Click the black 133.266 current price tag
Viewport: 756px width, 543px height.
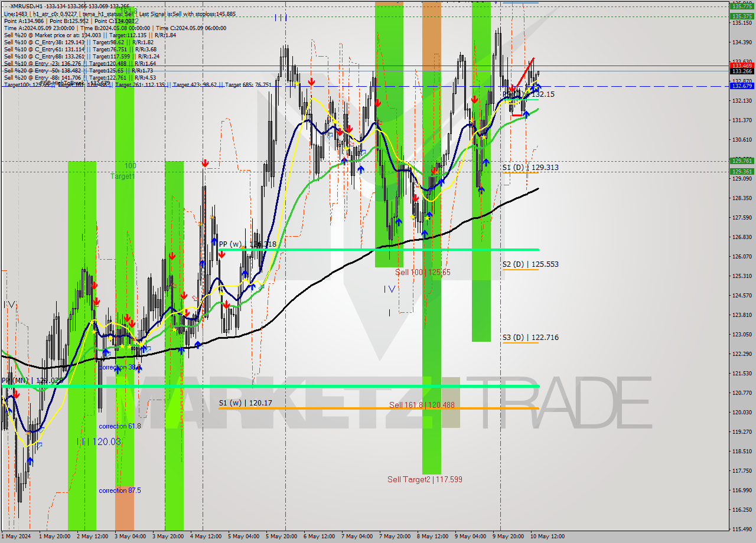[x=742, y=71]
